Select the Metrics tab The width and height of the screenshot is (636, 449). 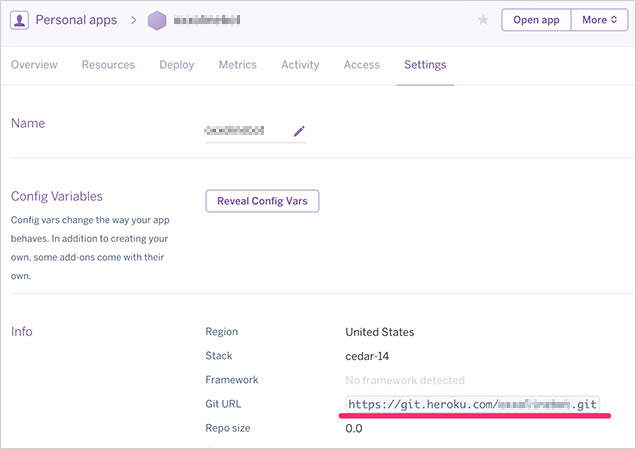(238, 65)
